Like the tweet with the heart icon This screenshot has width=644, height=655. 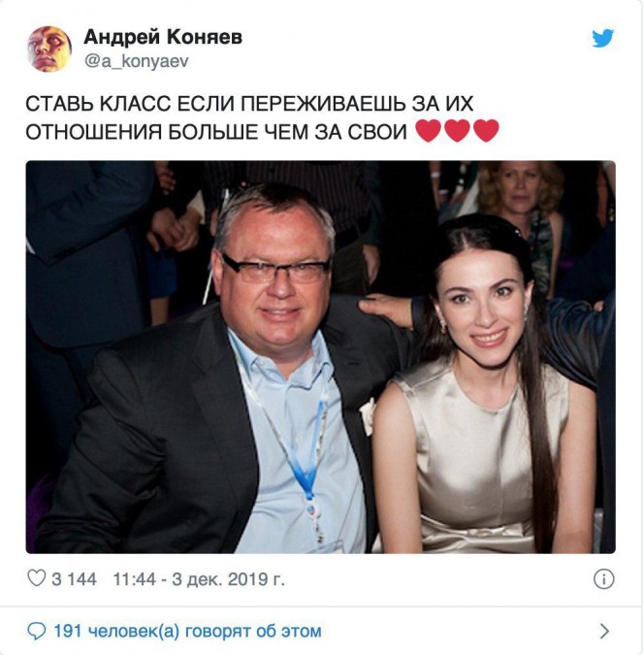[36, 578]
